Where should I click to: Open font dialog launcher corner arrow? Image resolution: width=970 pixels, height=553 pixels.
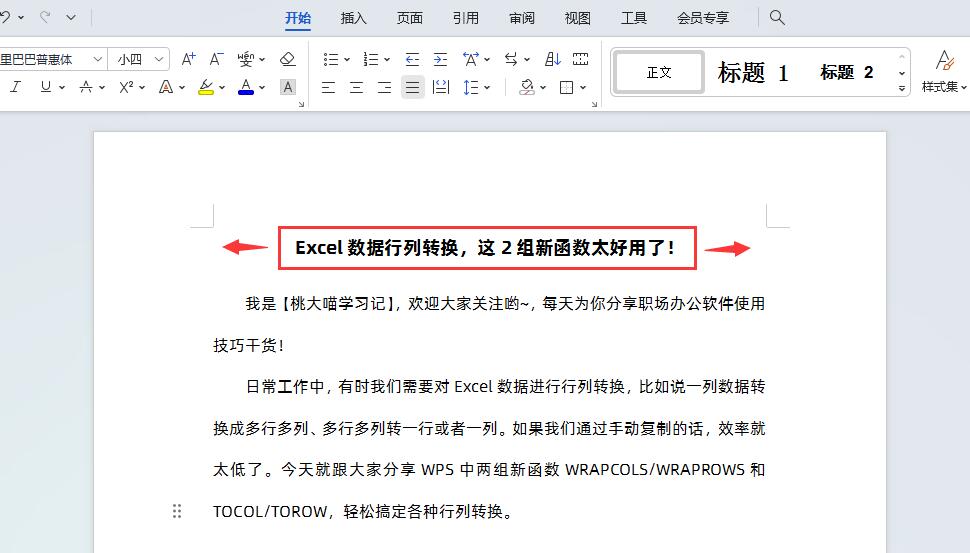(x=301, y=105)
